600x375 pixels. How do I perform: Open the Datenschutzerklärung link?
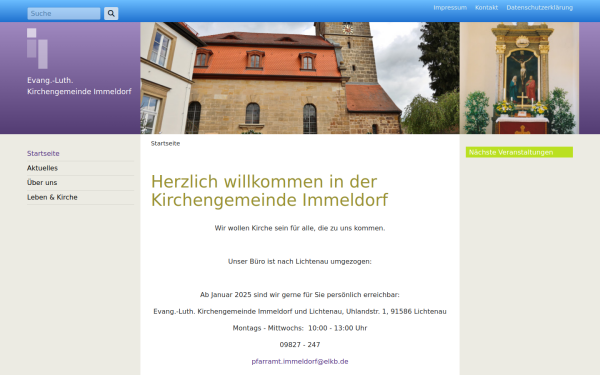click(x=540, y=8)
